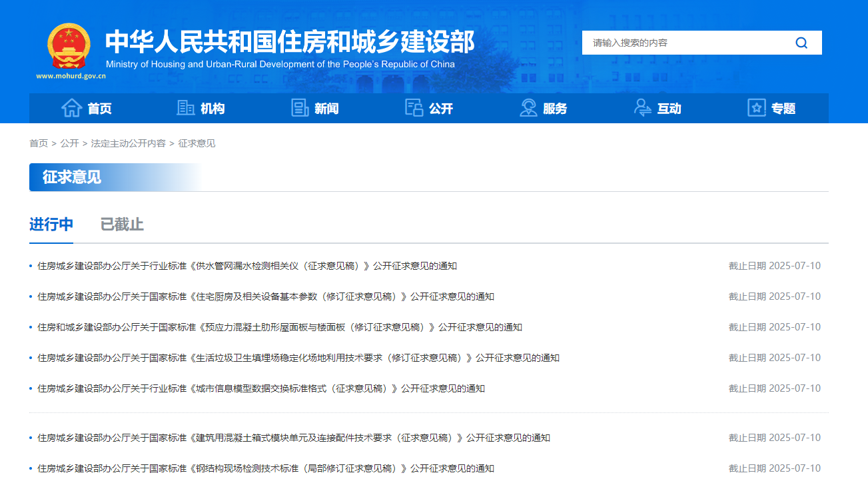Click the document icon for 公开
Image resolution: width=868 pixels, height=487 pixels.
click(414, 108)
